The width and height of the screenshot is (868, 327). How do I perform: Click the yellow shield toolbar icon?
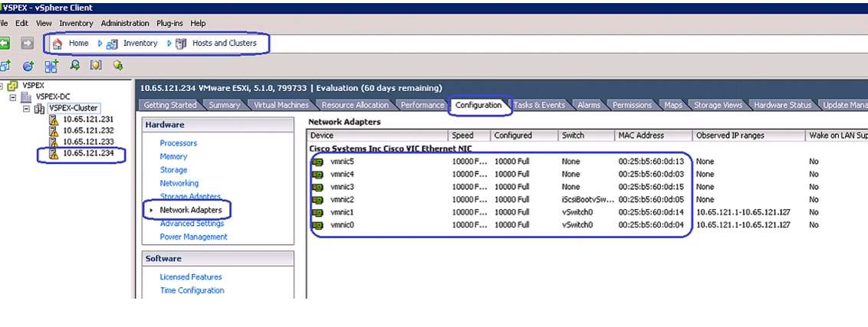coord(97,65)
